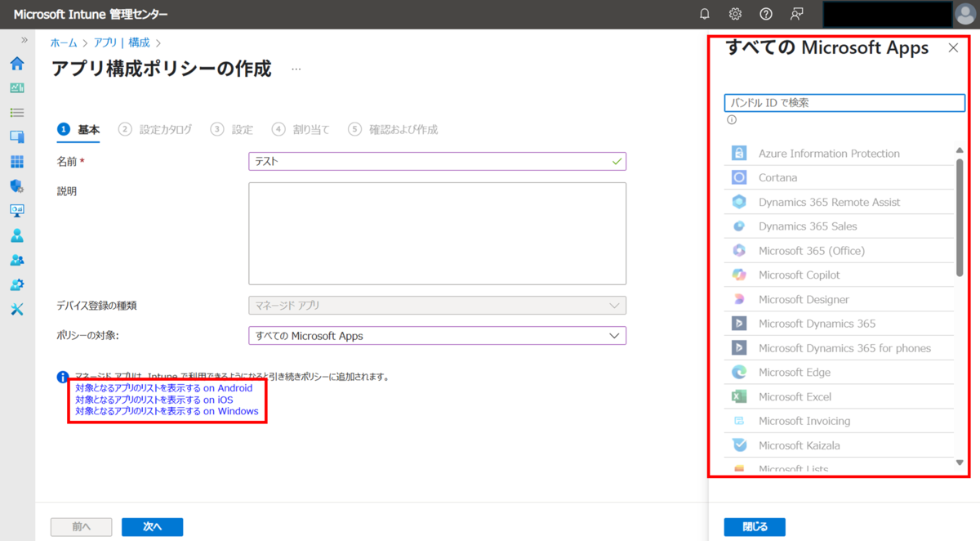Click the app list vertical scrollbar thumb
The height and width of the screenshot is (541, 980).
[960, 218]
